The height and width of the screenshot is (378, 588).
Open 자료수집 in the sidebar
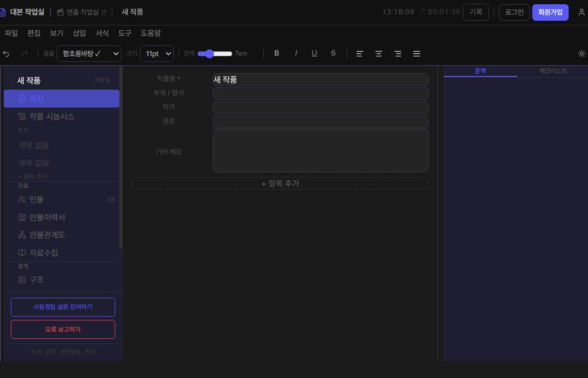61,253
